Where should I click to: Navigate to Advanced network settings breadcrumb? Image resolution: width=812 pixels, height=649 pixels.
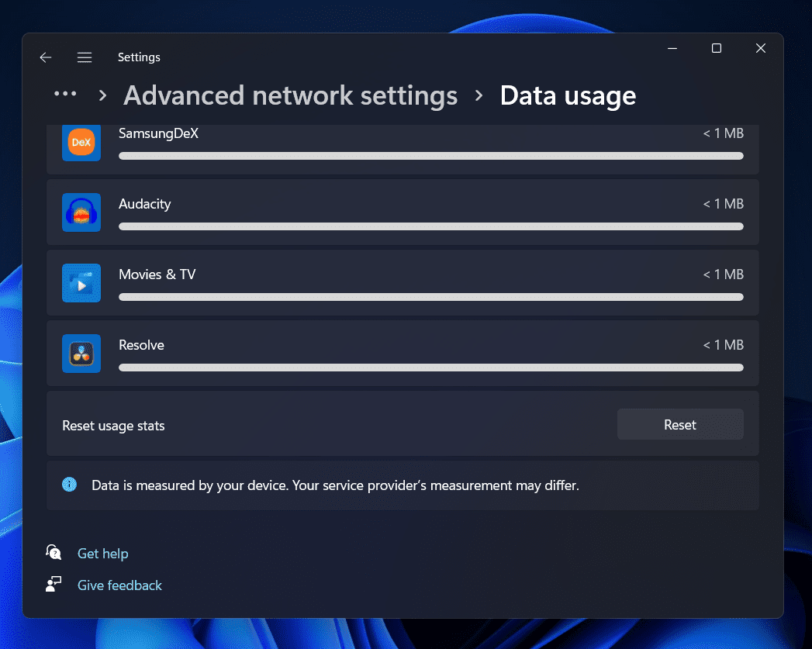tap(290, 95)
